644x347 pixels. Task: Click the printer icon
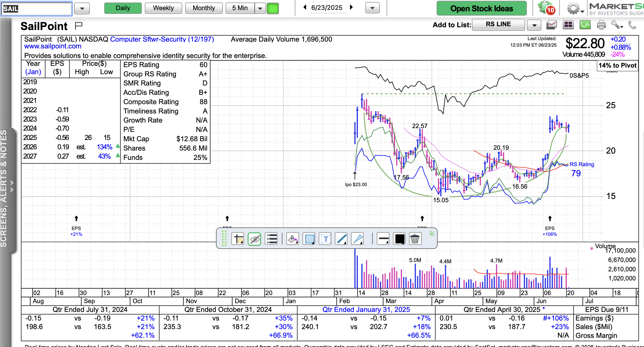(601, 25)
